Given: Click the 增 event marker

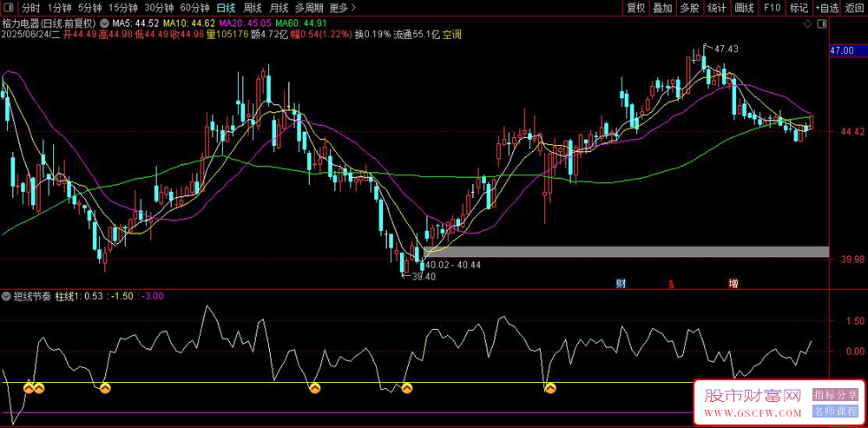Looking at the screenshot, I should 733,284.
